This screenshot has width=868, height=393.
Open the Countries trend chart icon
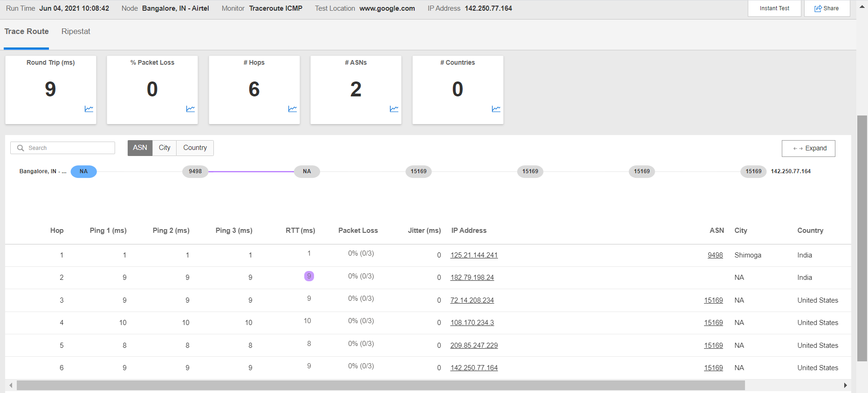[x=496, y=109]
